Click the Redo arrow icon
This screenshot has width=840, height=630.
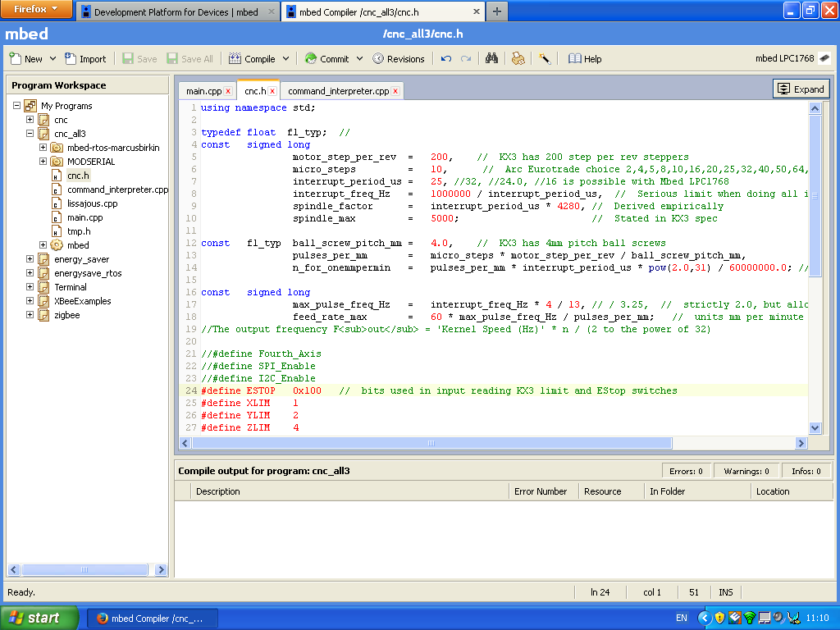click(x=466, y=58)
